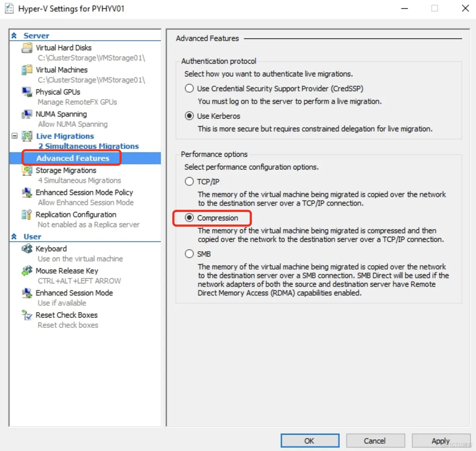Click the Live Migrations icon
Viewport: 476px width, 451px height.
27,136
